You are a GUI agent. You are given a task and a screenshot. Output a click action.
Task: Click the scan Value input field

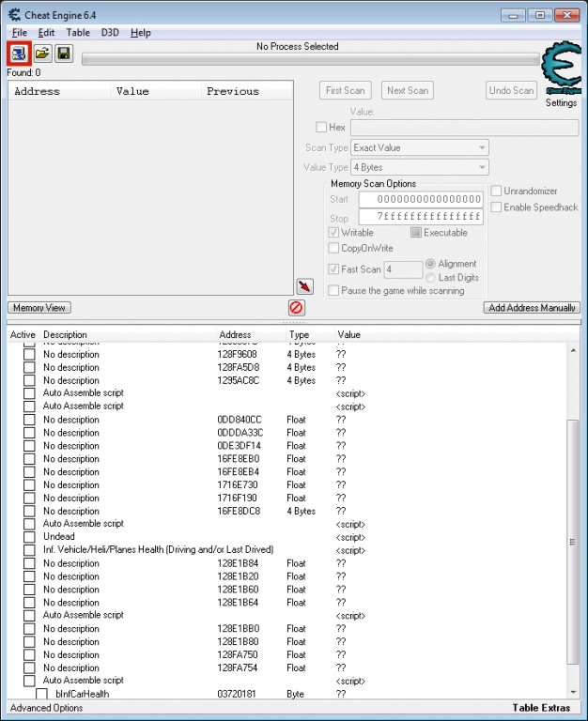(x=464, y=128)
